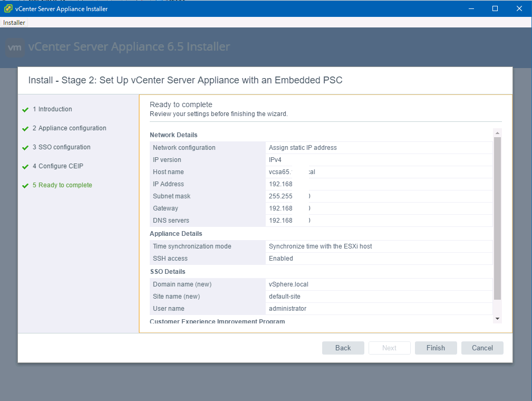Click the 'Subnet mask' label
532x401 pixels.
pyautogui.click(x=171, y=196)
